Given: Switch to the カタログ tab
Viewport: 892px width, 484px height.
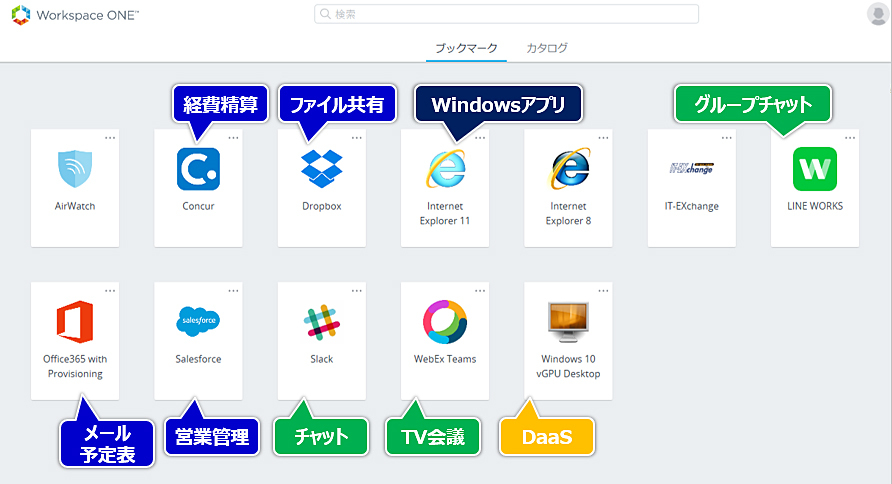Looking at the screenshot, I should coord(547,48).
